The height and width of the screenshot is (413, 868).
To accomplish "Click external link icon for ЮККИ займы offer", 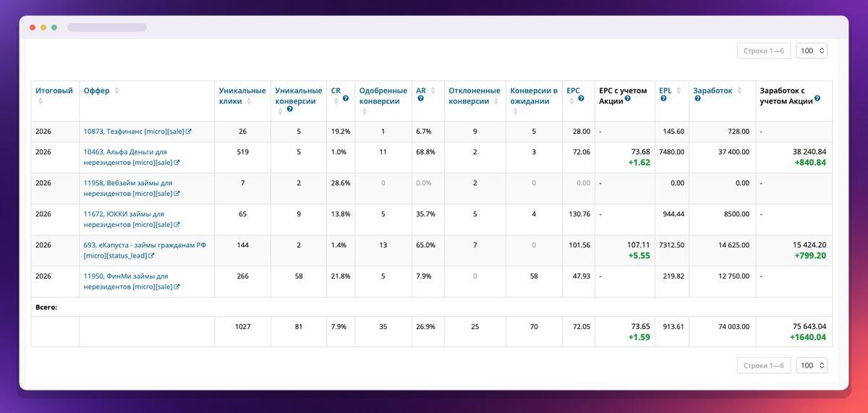I will [x=177, y=225].
